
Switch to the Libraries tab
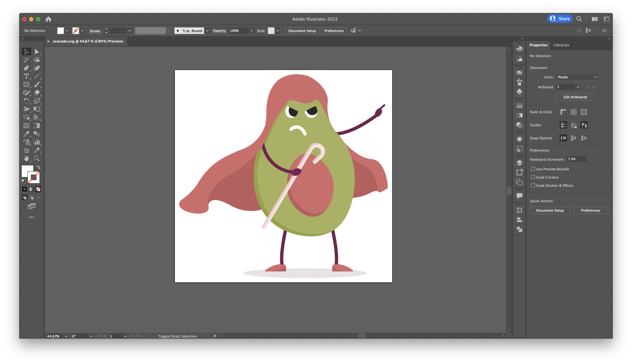point(561,45)
